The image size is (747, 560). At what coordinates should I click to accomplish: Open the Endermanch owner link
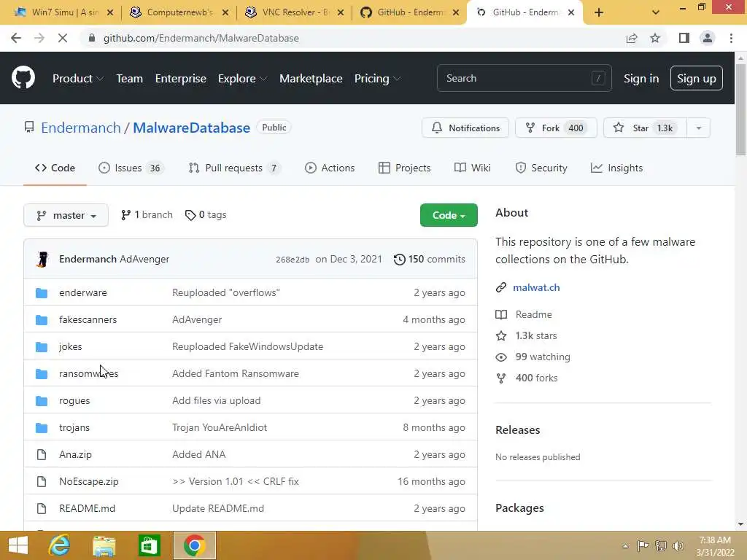81,128
